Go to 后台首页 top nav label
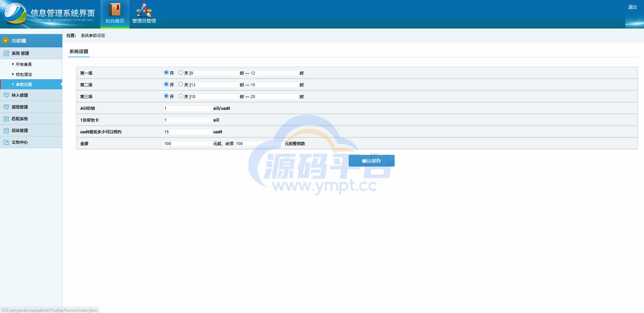This screenshot has width=644, height=313. (115, 21)
